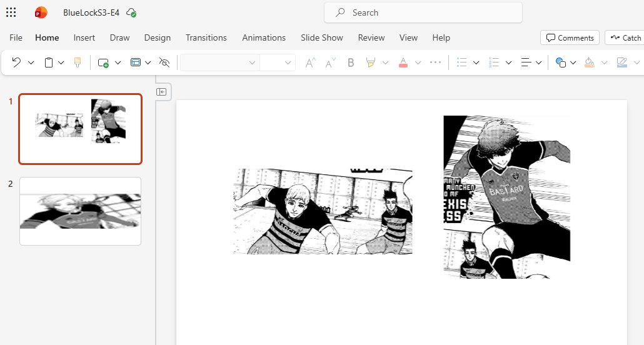Apply the Shape Fill bucket
The width and height of the screenshot is (644, 345).
pyautogui.click(x=590, y=62)
